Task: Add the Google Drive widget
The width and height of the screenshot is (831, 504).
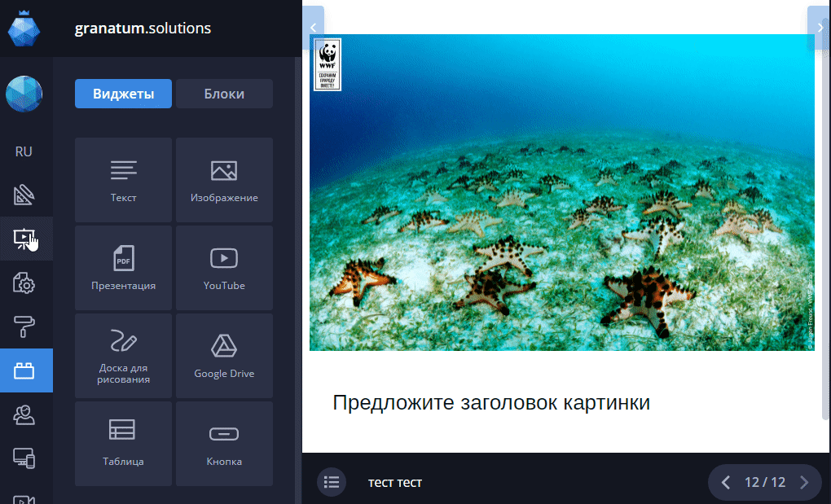Action: (224, 356)
